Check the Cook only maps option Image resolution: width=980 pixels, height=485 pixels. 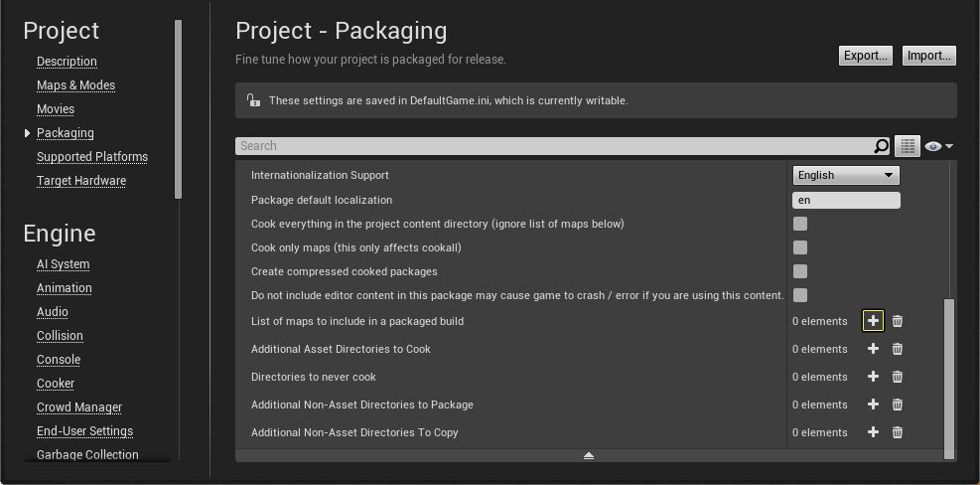(800, 247)
